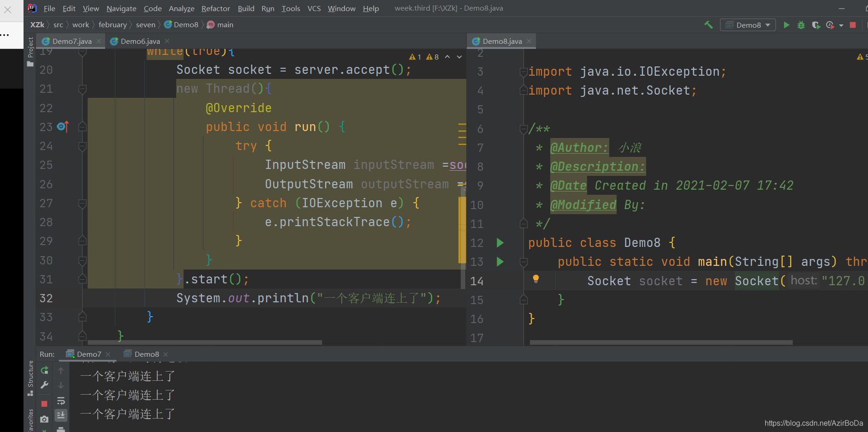Image resolution: width=868 pixels, height=432 pixels.
Task: Open the Analyze menu
Action: click(182, 8)
